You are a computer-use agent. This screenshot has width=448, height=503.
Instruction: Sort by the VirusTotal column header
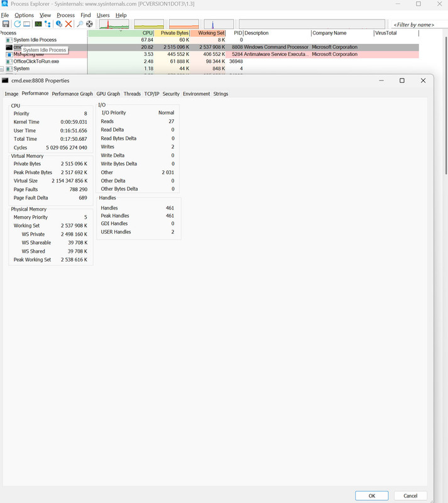point(396,33)
